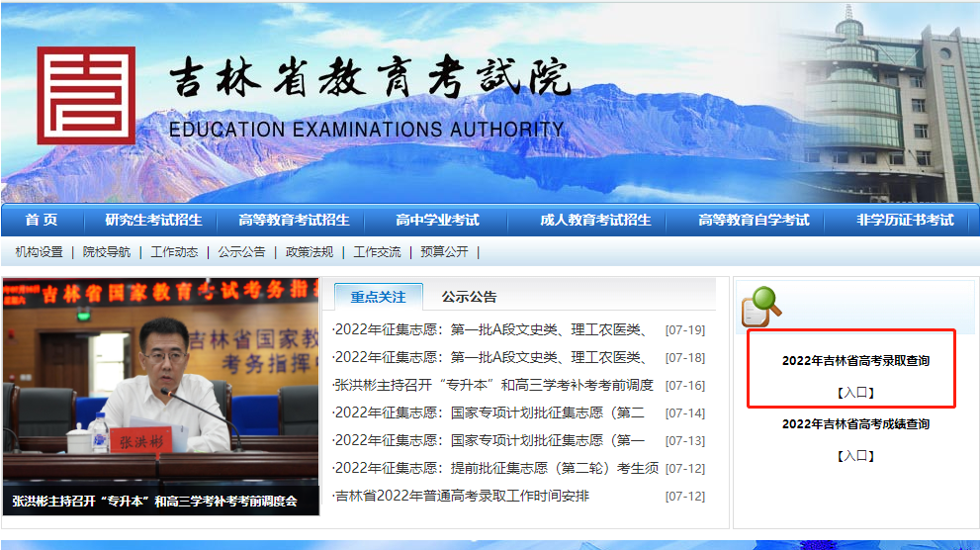Screen dimensions: 980x550
Task: Select the 重点关注 tab
Action: click(x=378, y=297)
